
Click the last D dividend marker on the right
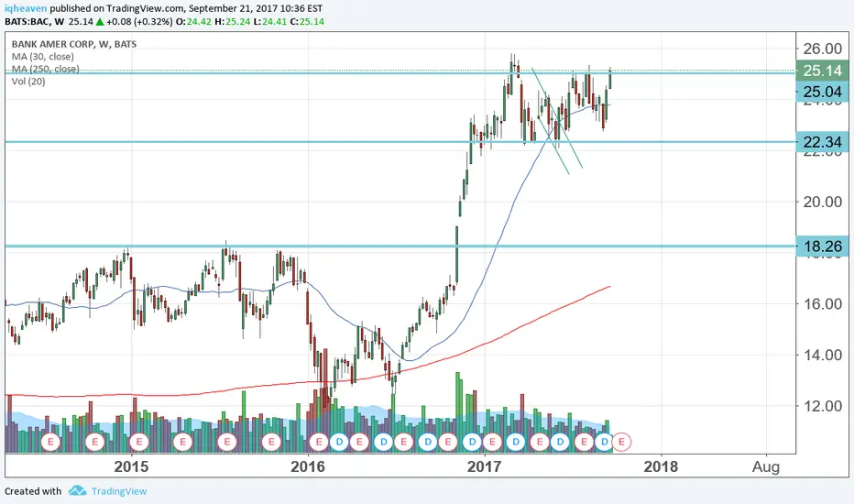point(604,442)
